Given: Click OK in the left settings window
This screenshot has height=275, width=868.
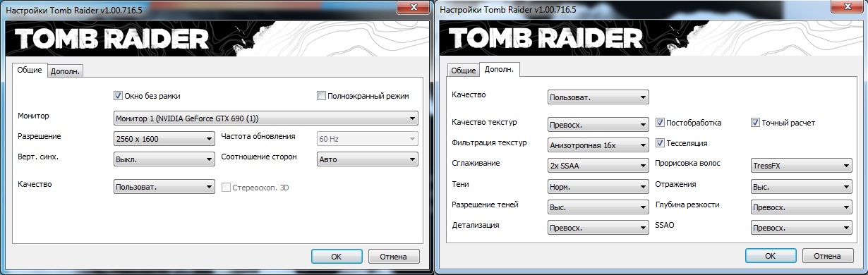Looking at the screenshot, I should coord(337,256).
